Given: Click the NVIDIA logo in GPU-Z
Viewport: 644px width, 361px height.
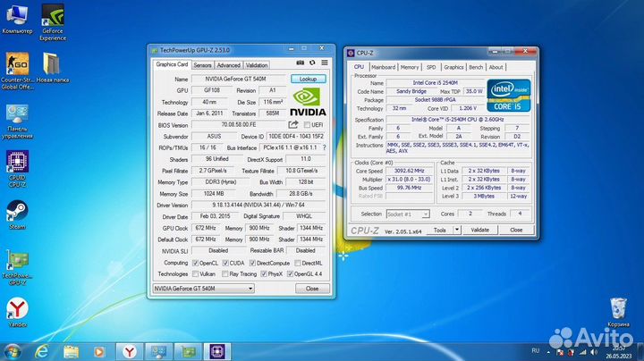Looking at the screenshot, I should pyautogui.click(x=308, y=102).
